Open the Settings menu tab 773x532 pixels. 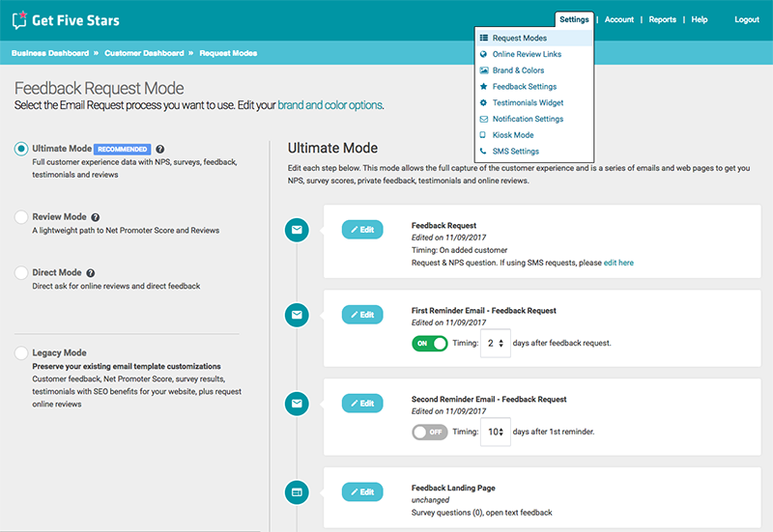(574, 19)
